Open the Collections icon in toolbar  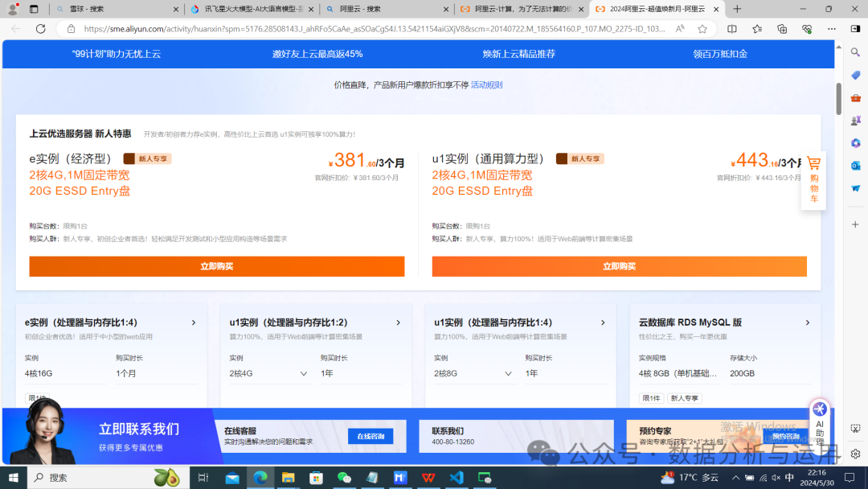tap(782, 29)
